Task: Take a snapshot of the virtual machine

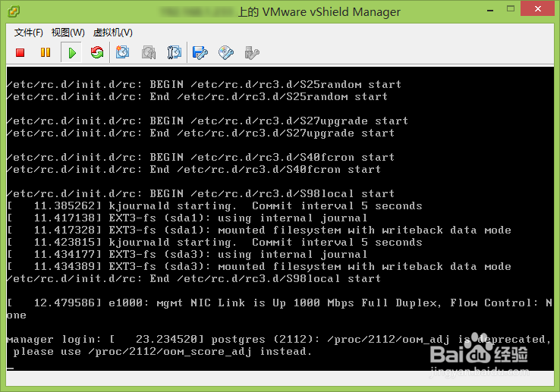Action: pos(122,52)
